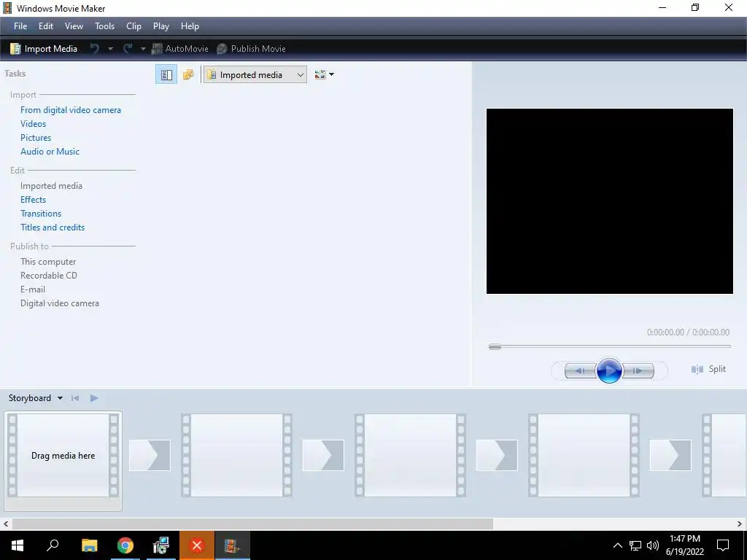
Task: Click the Import Media toolbar button
Action: 43,49
